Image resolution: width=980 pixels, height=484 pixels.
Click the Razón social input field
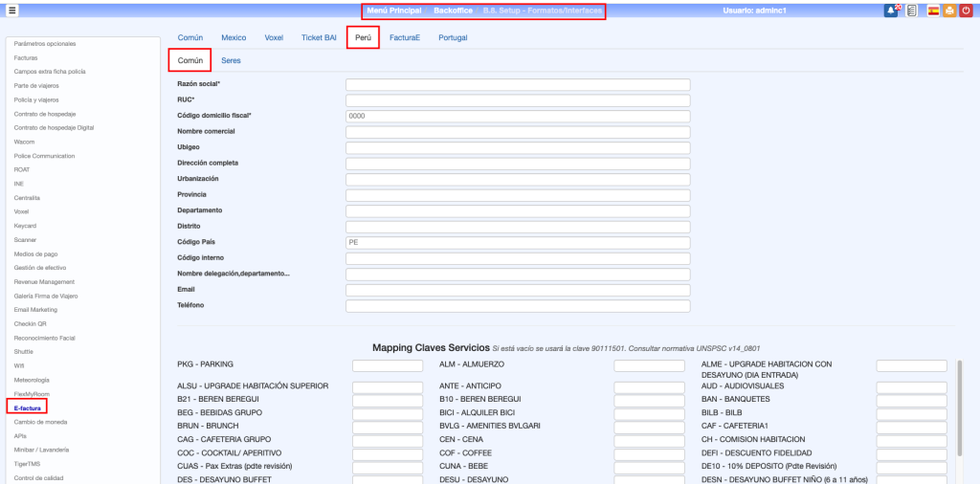[517, 84]
